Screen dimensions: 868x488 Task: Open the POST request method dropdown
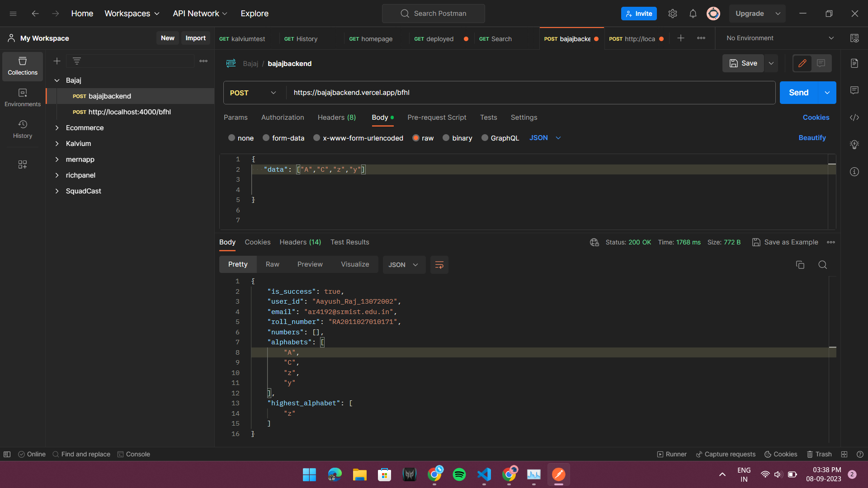(252, 93)
